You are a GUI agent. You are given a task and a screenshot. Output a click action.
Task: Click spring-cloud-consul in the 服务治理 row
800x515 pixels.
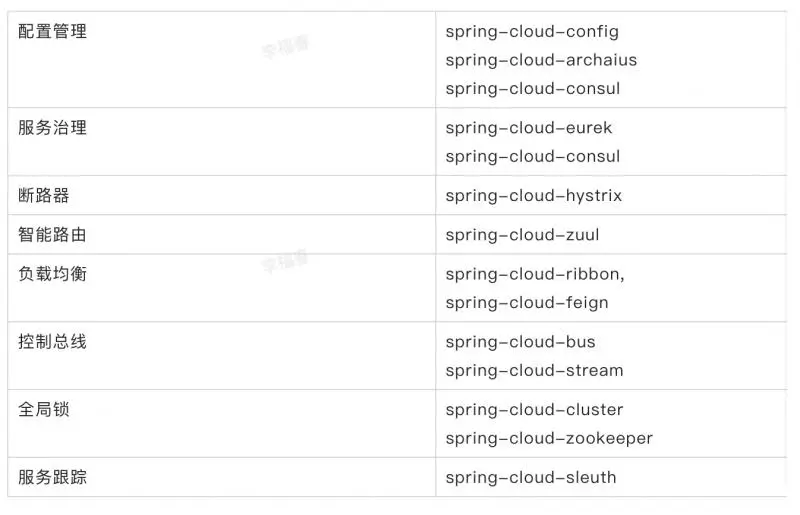point(533,156)
